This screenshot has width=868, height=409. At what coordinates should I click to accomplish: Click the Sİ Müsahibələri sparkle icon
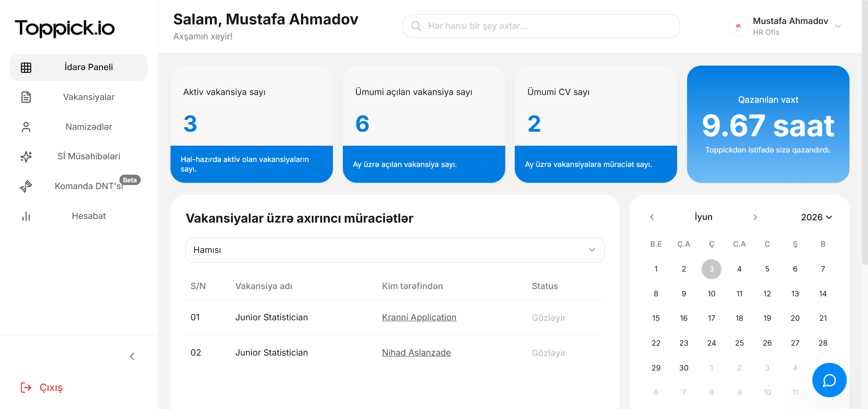[26, 157]
